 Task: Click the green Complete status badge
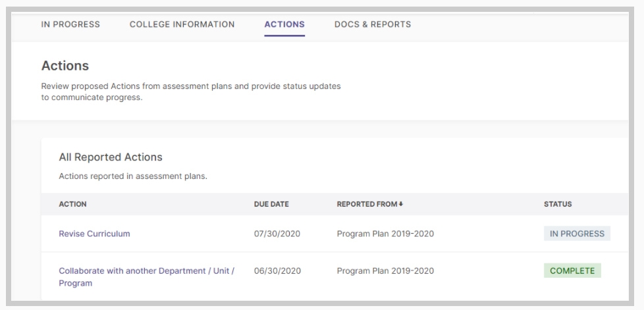[x=572, y=271]
